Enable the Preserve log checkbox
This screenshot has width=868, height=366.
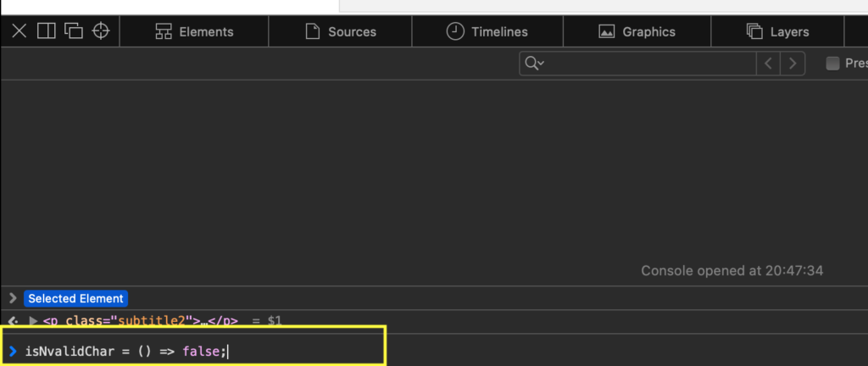832,63
